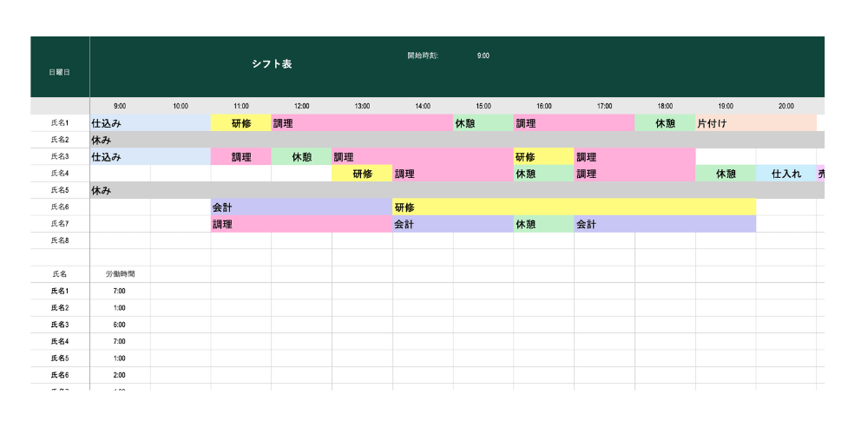Select the 仕込み block in 氏名3 row

coord(150,157)
